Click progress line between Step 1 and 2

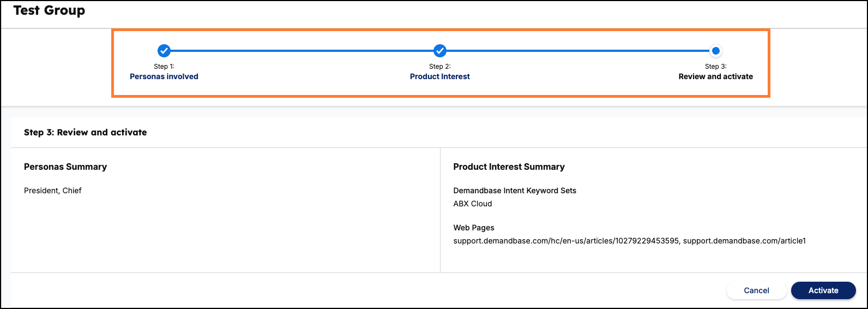(x=302, y=51)
